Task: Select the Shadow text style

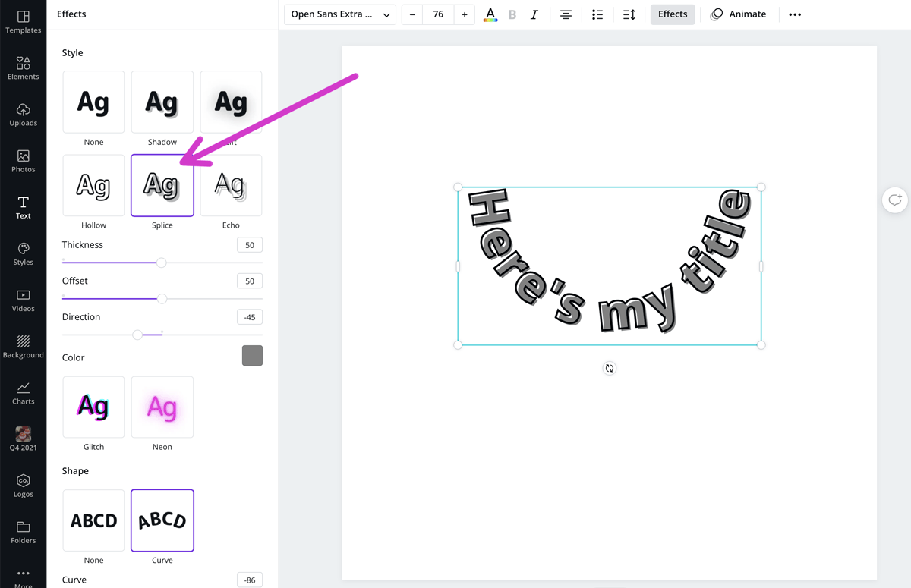Action: coord(162,102)
